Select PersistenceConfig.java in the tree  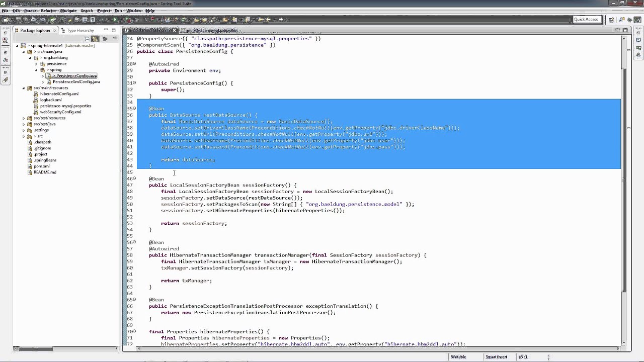coord(71,76)
